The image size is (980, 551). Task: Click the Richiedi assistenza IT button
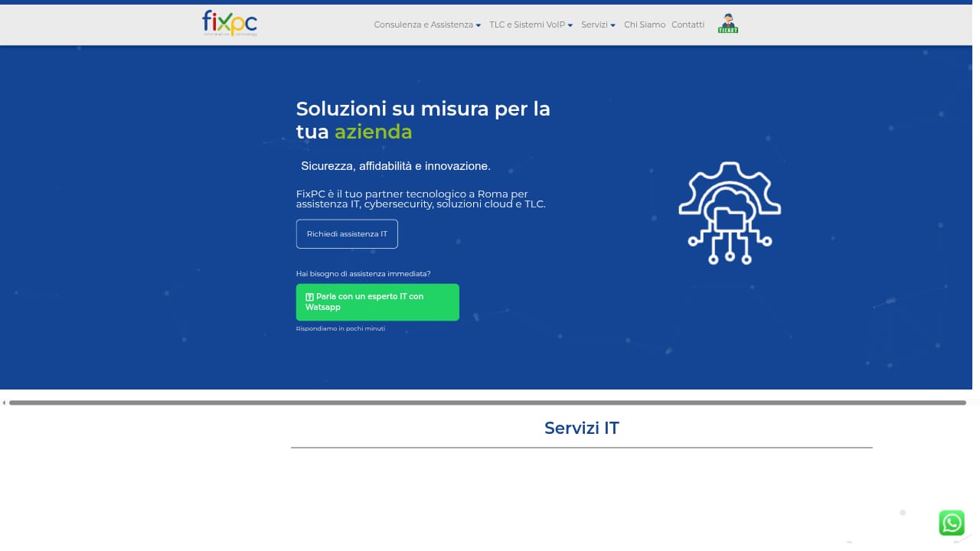tap(347, 234)
